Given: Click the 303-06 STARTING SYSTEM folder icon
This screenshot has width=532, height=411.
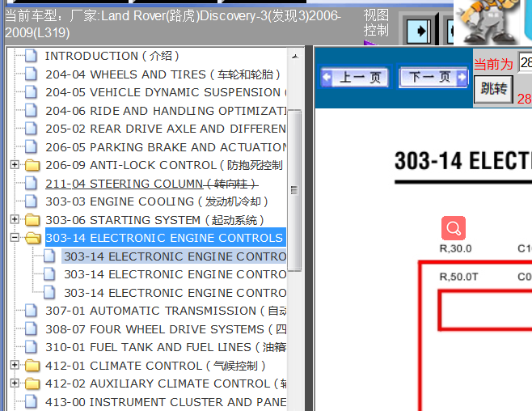Looking at the screenshot, I should (x=32, y=220).
